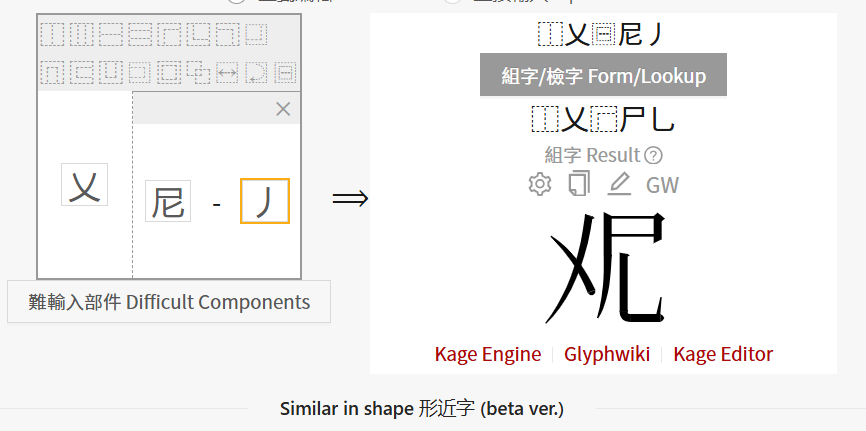The height and width of the screenshot is (431, 866).
Task: Click the IDS sequence ending in 尼丿
Action: point(600,35)
